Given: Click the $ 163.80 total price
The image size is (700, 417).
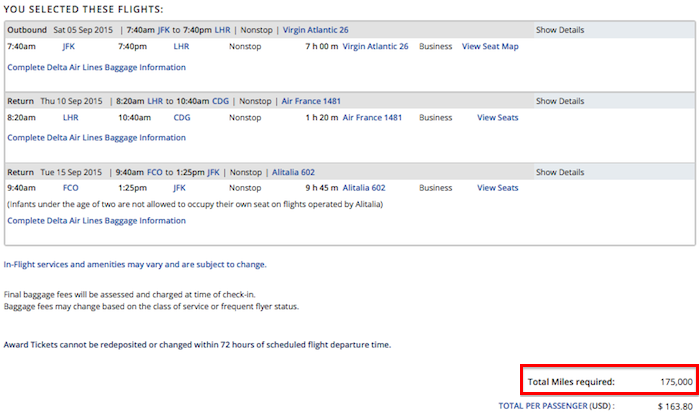Looking at the screenshot, I should tap(675, 406).
